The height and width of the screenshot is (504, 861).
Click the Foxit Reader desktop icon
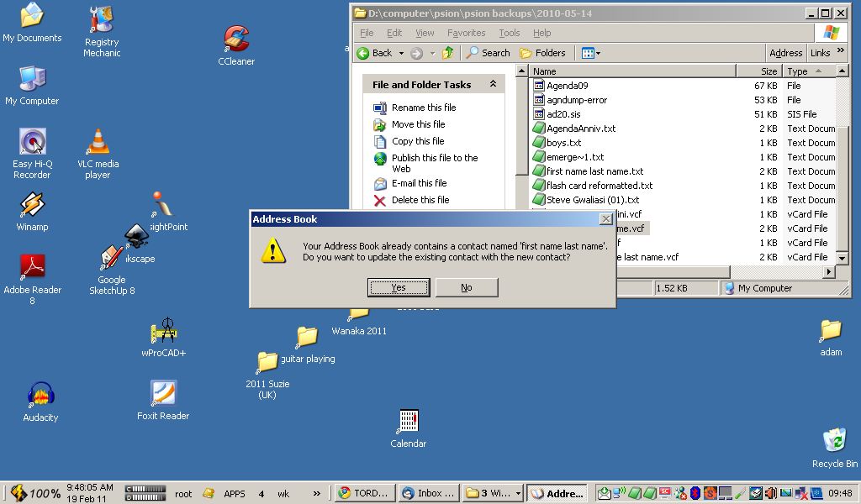click(163, 394)
